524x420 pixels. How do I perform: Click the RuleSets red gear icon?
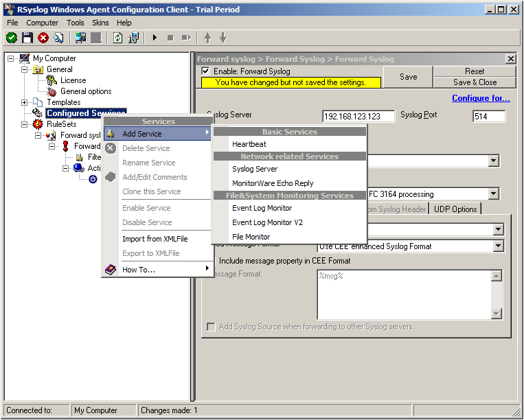[38, 124]
